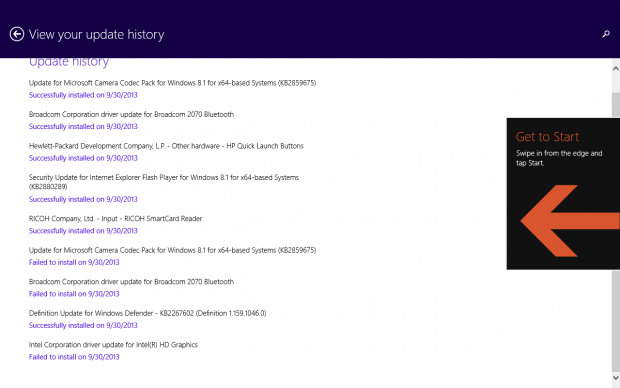
Task: Open Camera Codec Pack 'Failed to install' link
Action: click(74, 262)
